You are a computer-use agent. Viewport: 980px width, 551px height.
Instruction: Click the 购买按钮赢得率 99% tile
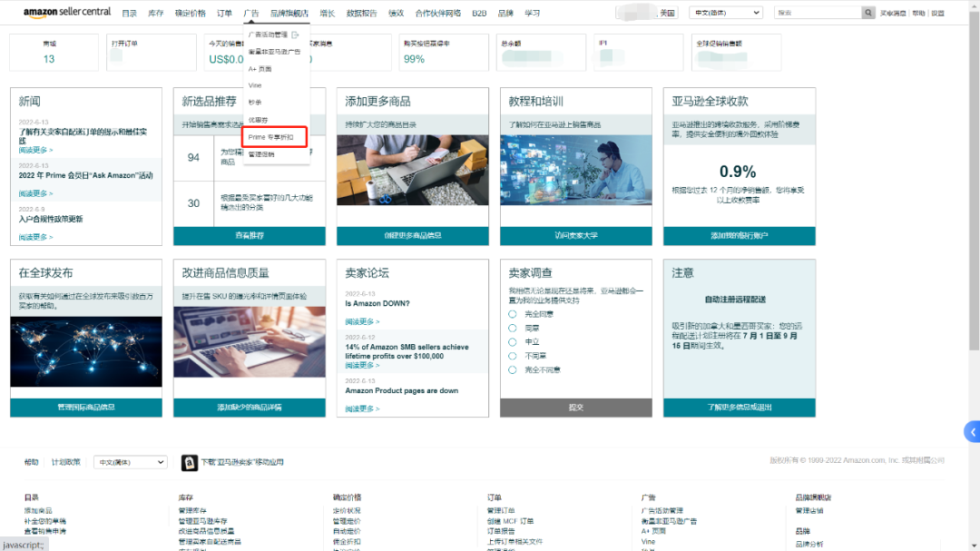coord(444,52)
